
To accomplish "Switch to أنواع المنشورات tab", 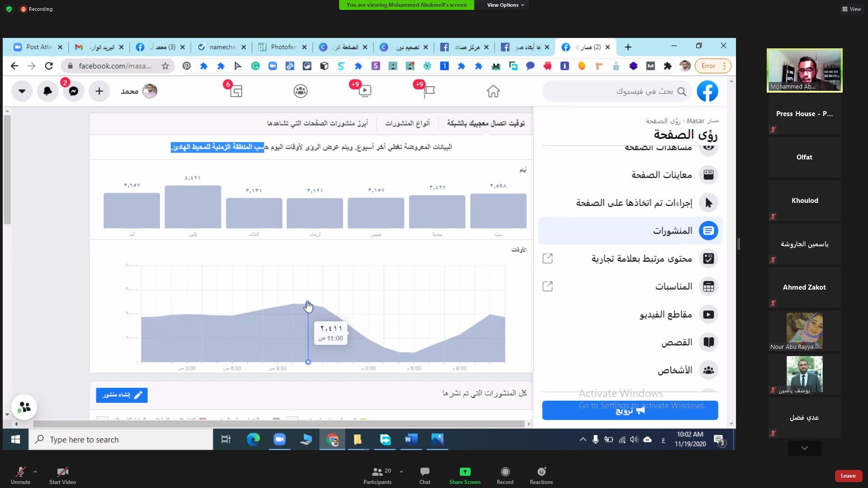I will coord(407,123).
